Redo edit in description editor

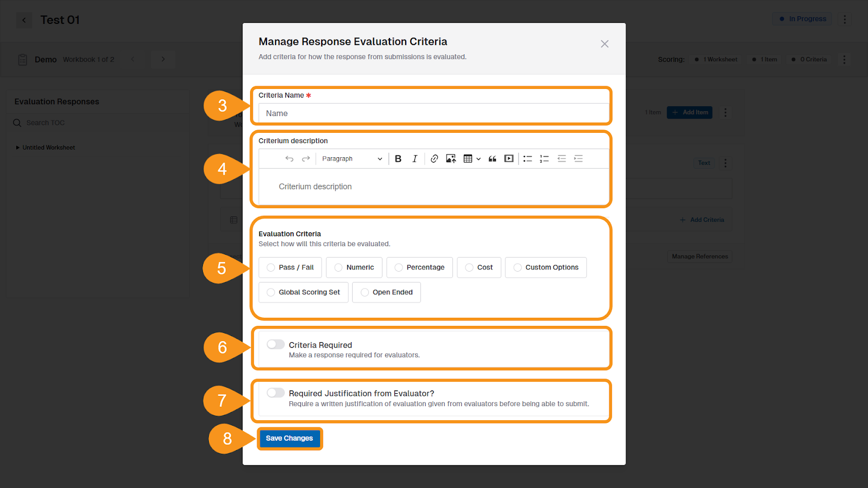305,158
